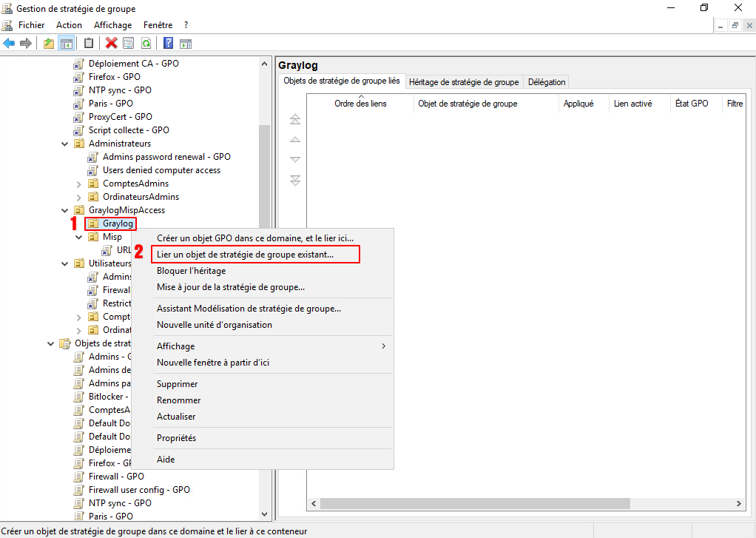Expand the ComptesAdmins node
The width and height of the screenshot is (756, 538).
79,184
